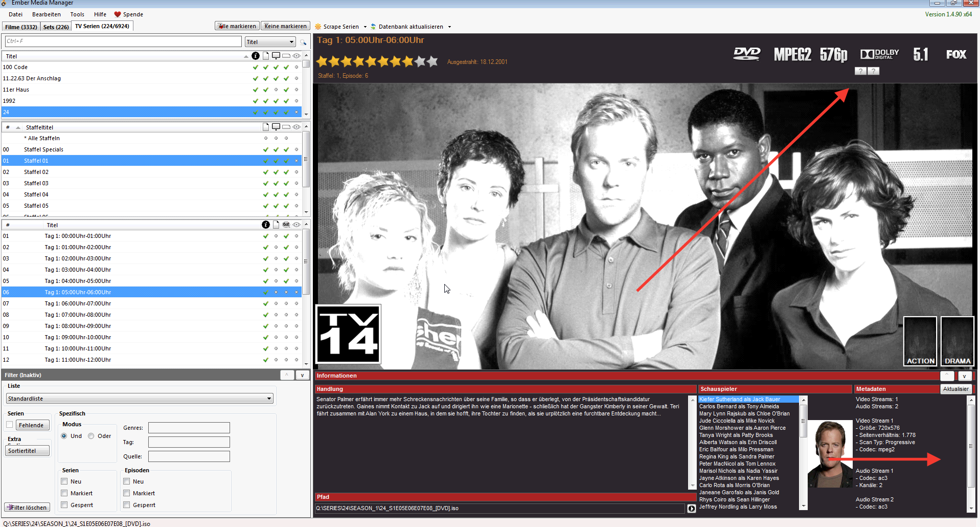The width and height of the screenshot is (980, 527).
Task: Click the Keine markieren button
Action: (285, 26)
